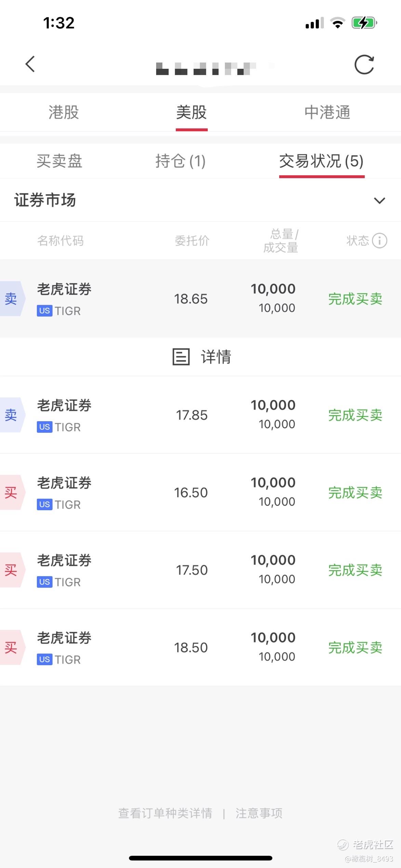Open the 注意事项 link
Image resolution: width=401 pixels, height=868 pixels.
pyautogui.click(x=259, y=813)
